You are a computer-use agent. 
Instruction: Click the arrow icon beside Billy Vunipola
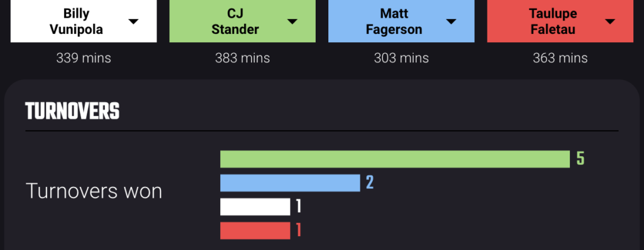(133, 22)
